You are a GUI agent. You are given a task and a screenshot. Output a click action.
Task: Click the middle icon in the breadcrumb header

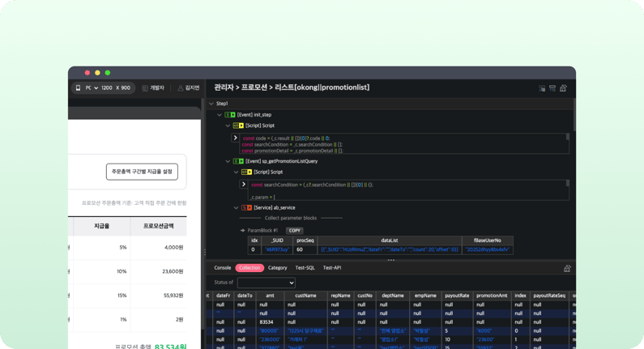pyautogui.click(x=552, y=87)
